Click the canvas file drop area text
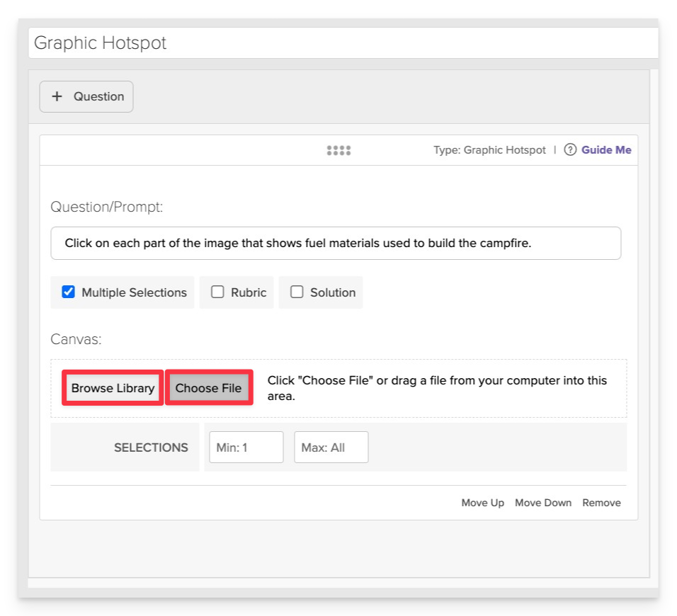The image size is (677, 616). tap(437, 388)
